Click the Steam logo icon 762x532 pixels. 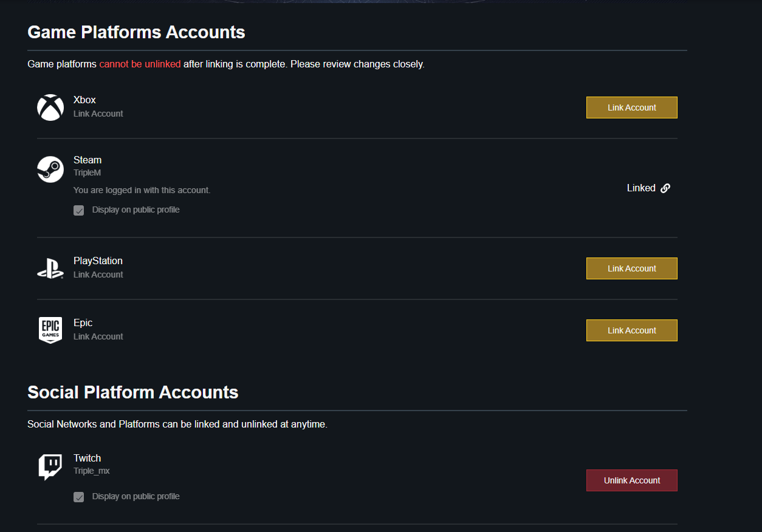(50, 169)
